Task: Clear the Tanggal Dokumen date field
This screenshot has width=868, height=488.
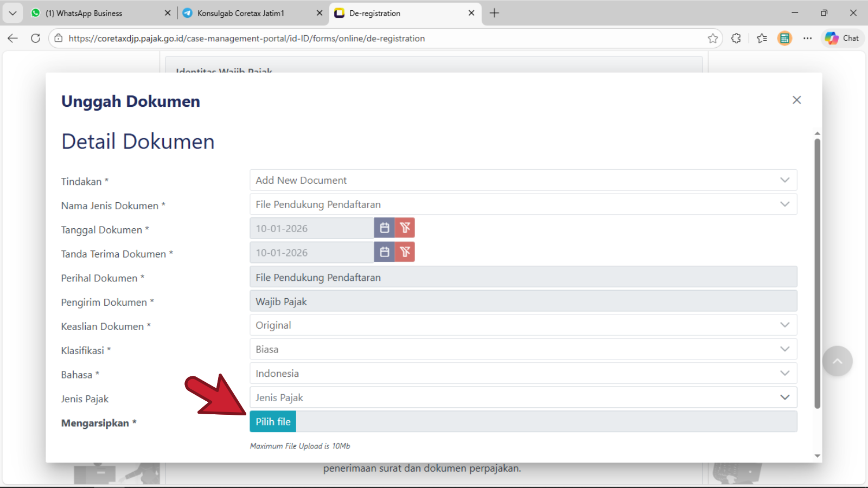Action: point(405,228)
